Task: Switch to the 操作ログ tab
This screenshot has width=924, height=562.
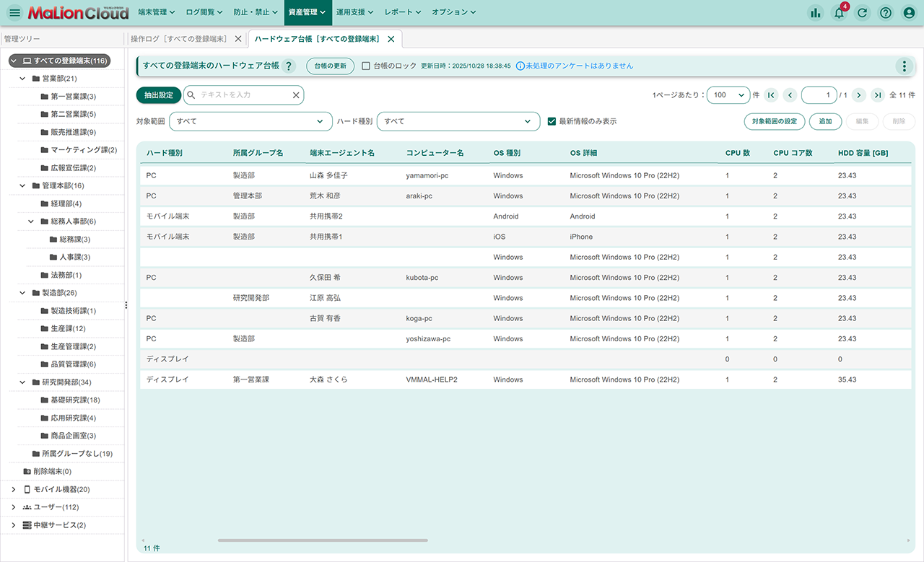Action: [179, 39]
